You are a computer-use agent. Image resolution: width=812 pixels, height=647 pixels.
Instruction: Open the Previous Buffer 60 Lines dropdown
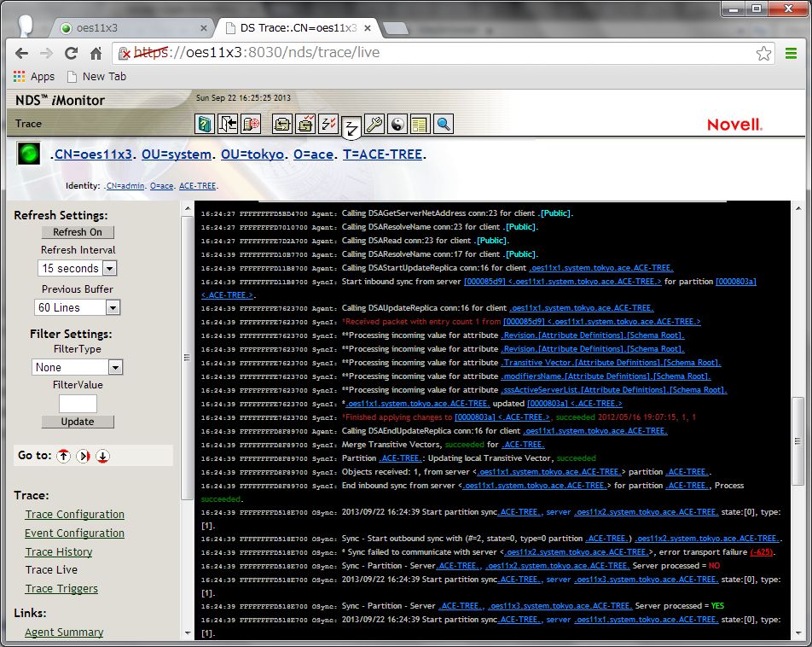[77, 307]
